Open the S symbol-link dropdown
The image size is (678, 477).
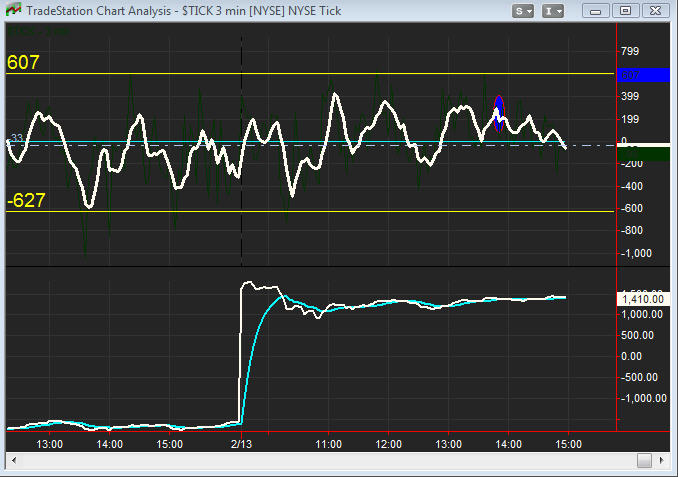point(523,11)
